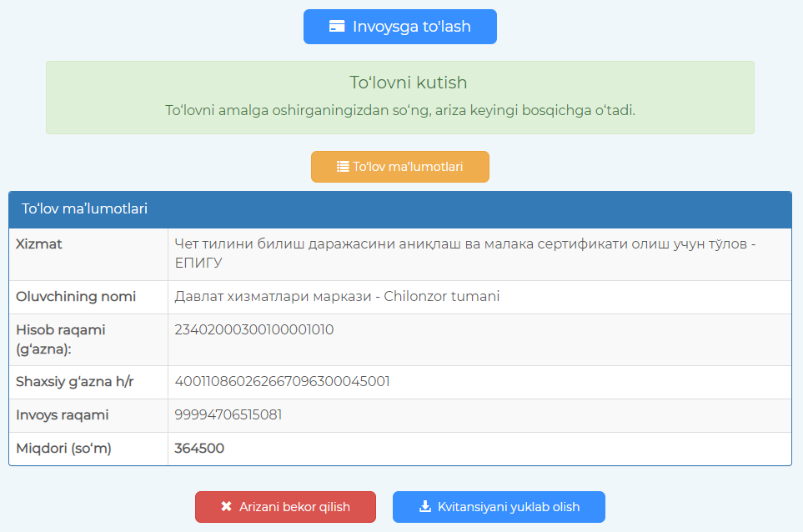Screen dimensions: 803x532
Task: Click the credit card icon on Invoysga to'lash
Action: (x=337, y=27)
